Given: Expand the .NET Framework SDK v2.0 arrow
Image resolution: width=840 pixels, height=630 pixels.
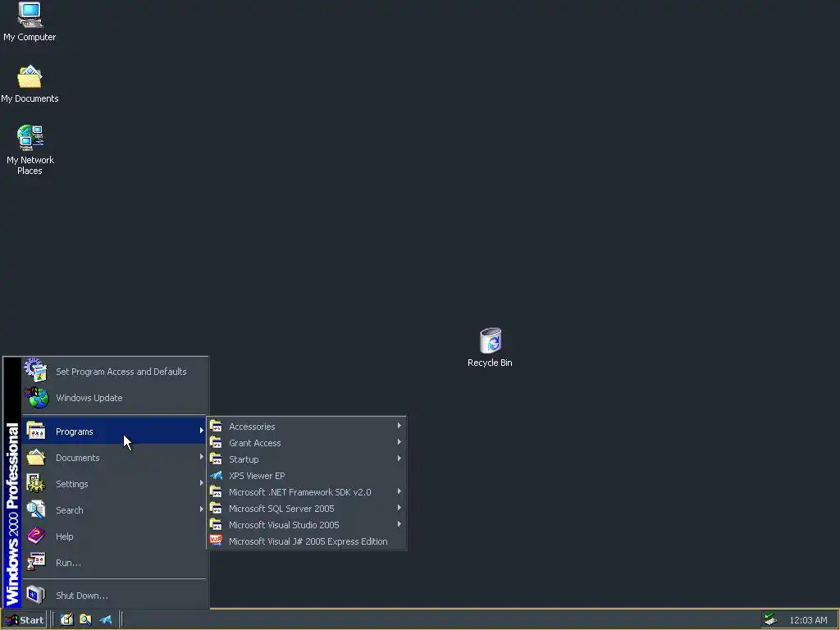Looking at the screenshot, I should tap(399, 491).
